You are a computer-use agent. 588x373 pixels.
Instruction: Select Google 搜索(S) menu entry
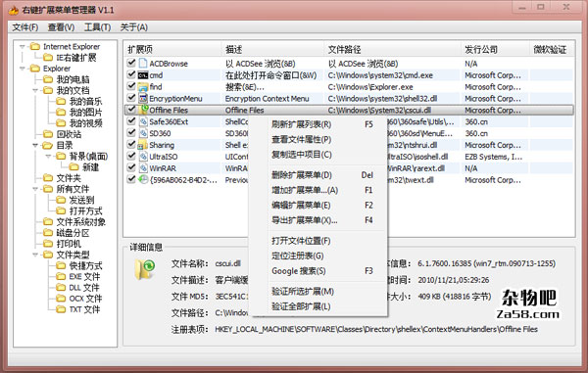pos(318,271)
